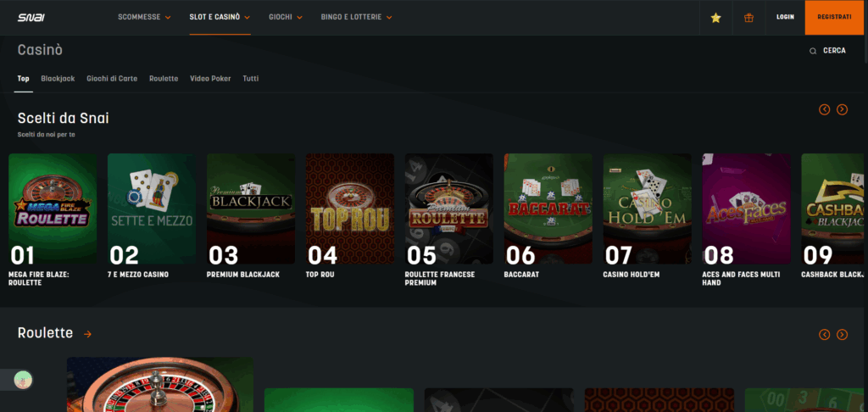Click arrow beside Roulette heading
The image size is (868, 412).
pyautogui.click(x=87, y=334)
